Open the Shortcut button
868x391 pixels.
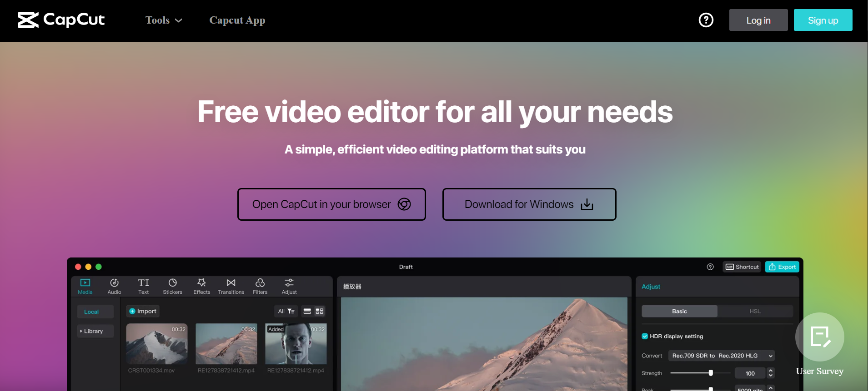742,267
